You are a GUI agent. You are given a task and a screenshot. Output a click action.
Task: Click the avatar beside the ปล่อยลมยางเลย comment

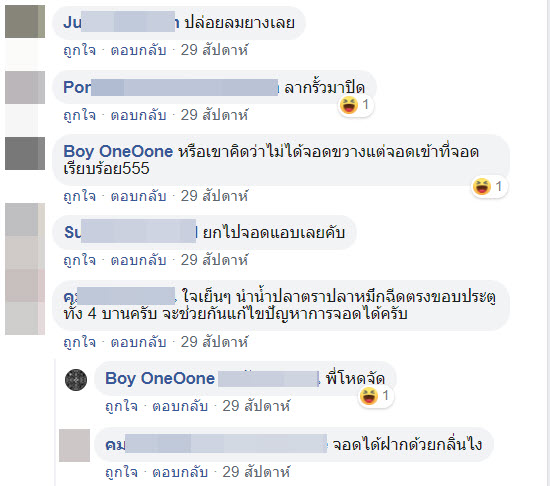[x=25, y=21]
